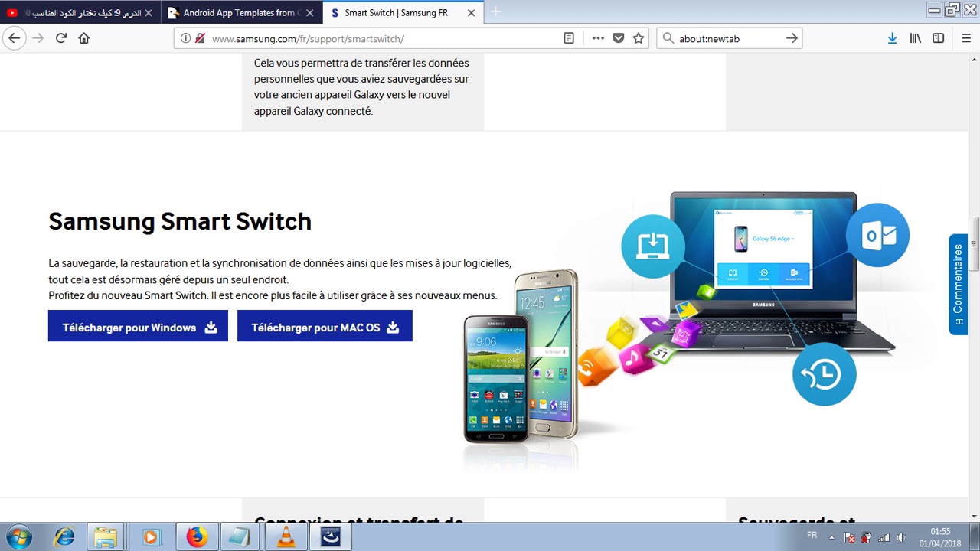Image resolution: width=980 pixels, height=551 pixels.
Task: Open the volume speaker tray icon
Action: coord(901,537)
